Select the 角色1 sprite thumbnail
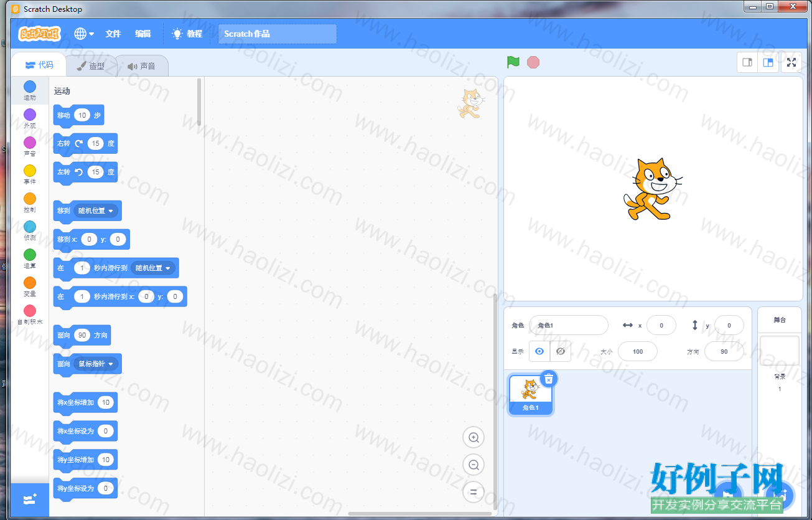Image resolution: width=812 pixels, height=520 pixels. click(531, 395)
